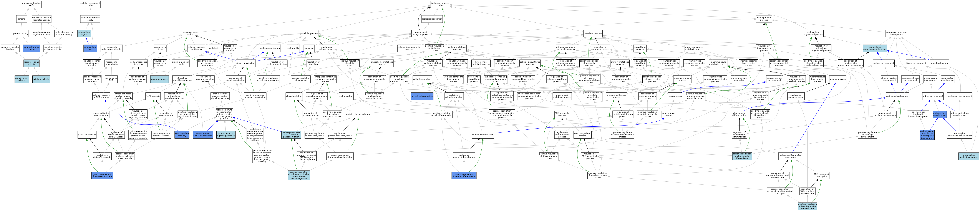The width and height of the screenshot is (980, 211).
Task: Click the "receptor ligand activity" node
Action: coord(32,63)
